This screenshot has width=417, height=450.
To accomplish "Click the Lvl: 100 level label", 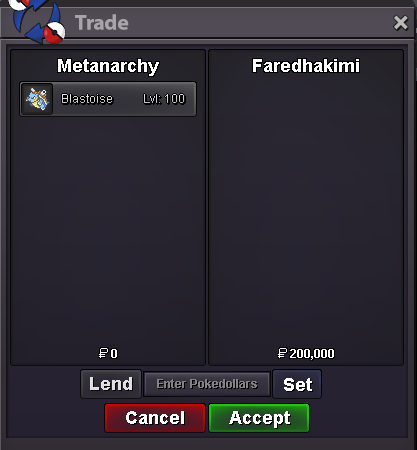I will pos(164,99).
